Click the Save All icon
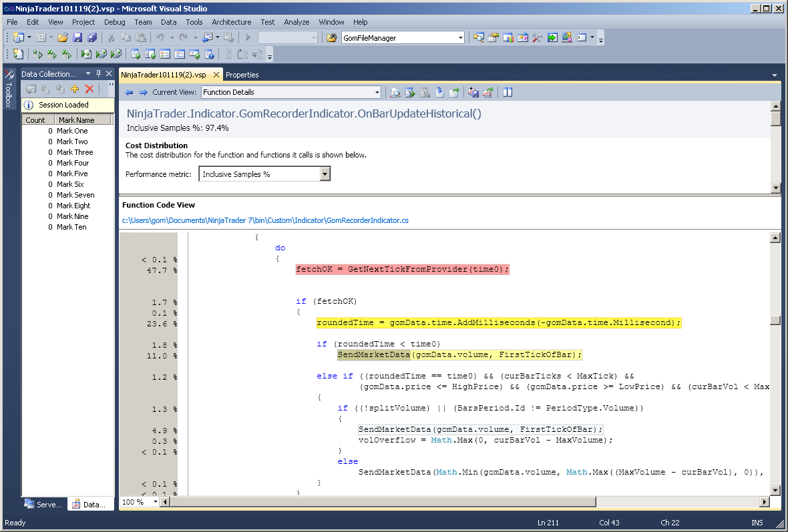Image resolution: width=788 pixels, height=532 pixels. pos(92,37)
